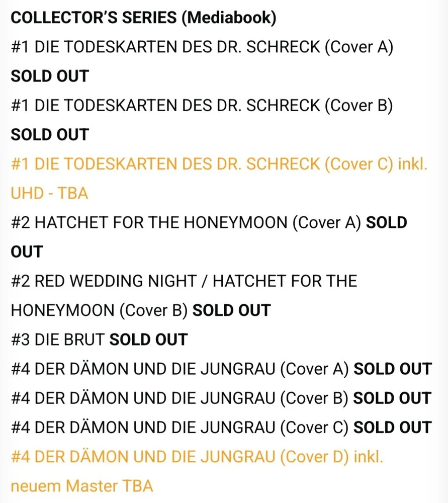The height and width of the screenshot is (503, 448).
Task: Select Der Dämon und die Jungrau Cover C
Action: (x=180, y=428)
